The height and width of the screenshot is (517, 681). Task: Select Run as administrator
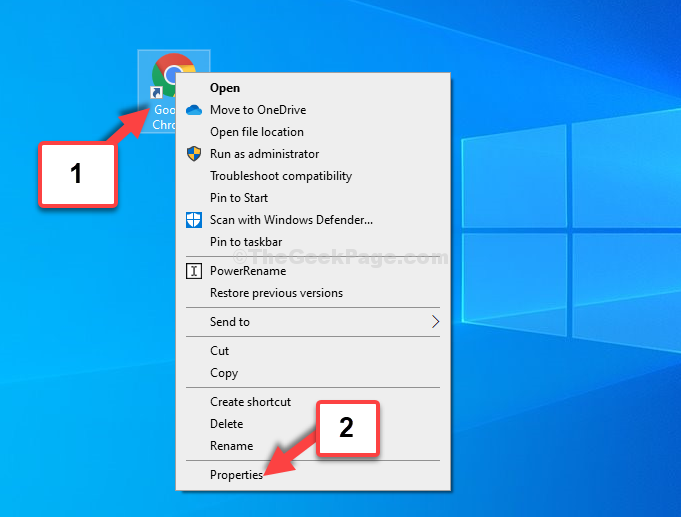[x=313, y=154]
